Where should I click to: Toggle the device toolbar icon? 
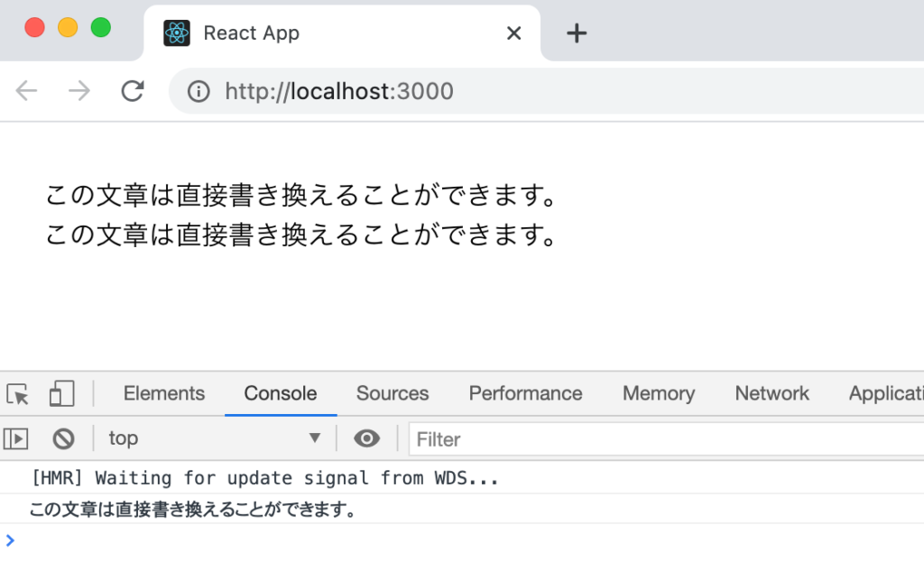[60, 393]
